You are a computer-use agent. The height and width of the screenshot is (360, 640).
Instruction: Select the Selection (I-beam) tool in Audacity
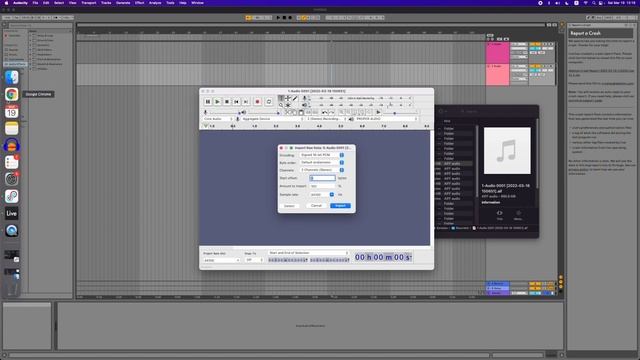click(281, 98)
